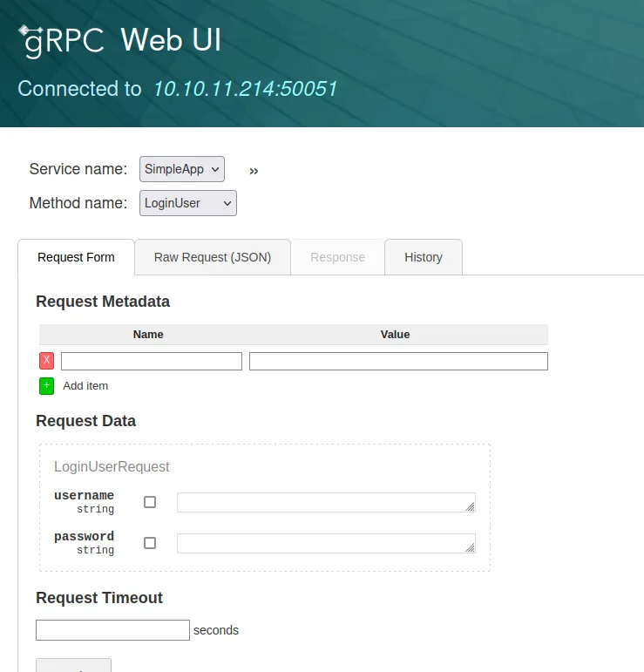Viewport: 644px width, 672px height.
Task: Remove metadata row with red X button
Action: click(x=47, y=361)
